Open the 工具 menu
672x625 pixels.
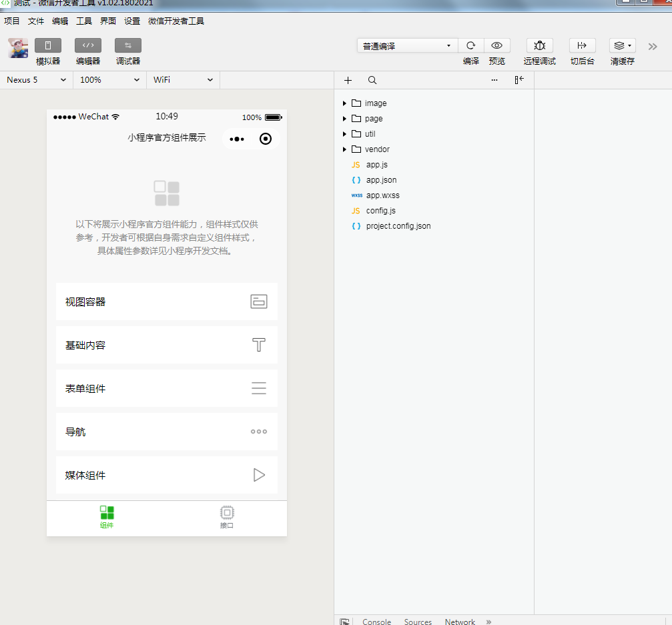point(84,21)
